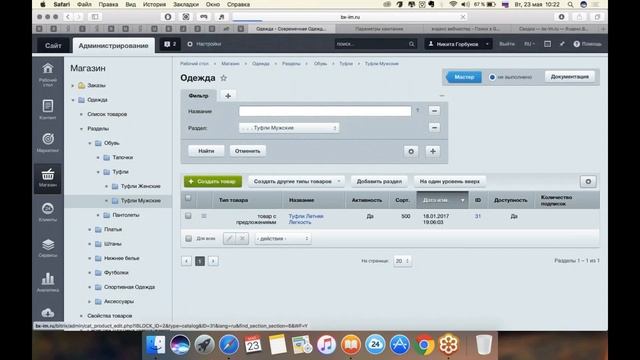Open notifications counter showing 2

(170, 44)
